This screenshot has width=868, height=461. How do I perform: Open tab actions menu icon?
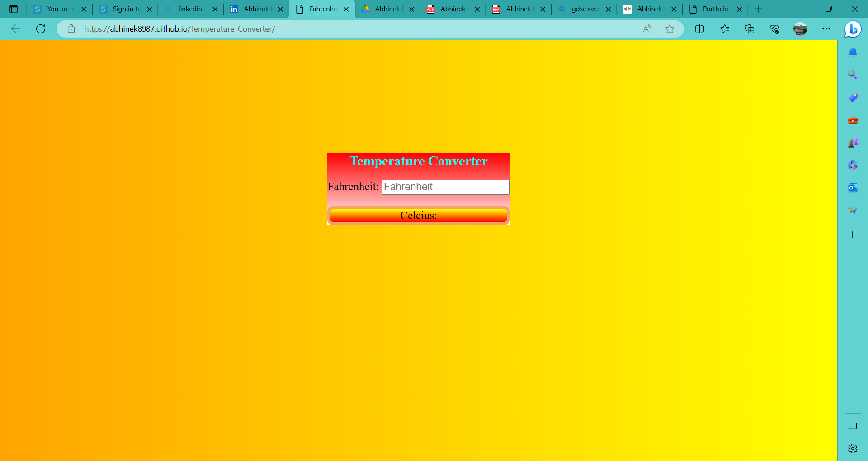coord(14,9)
